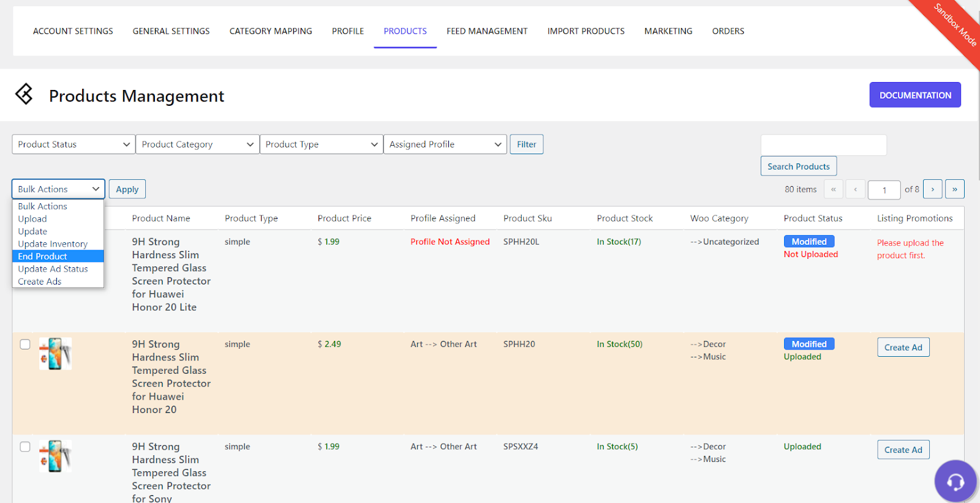Open Honor 20 product thumbnail image

point(55,354)
